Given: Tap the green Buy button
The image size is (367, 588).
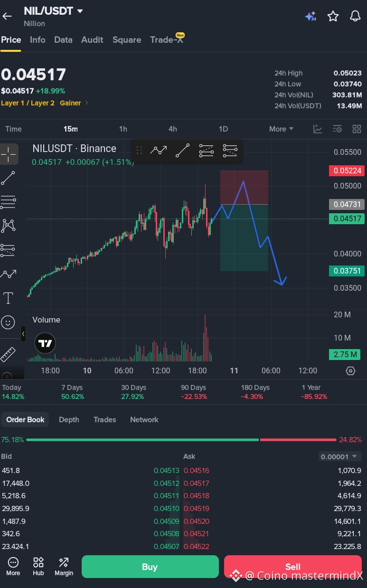Looking at the screenshot, I should pos(150,567).
